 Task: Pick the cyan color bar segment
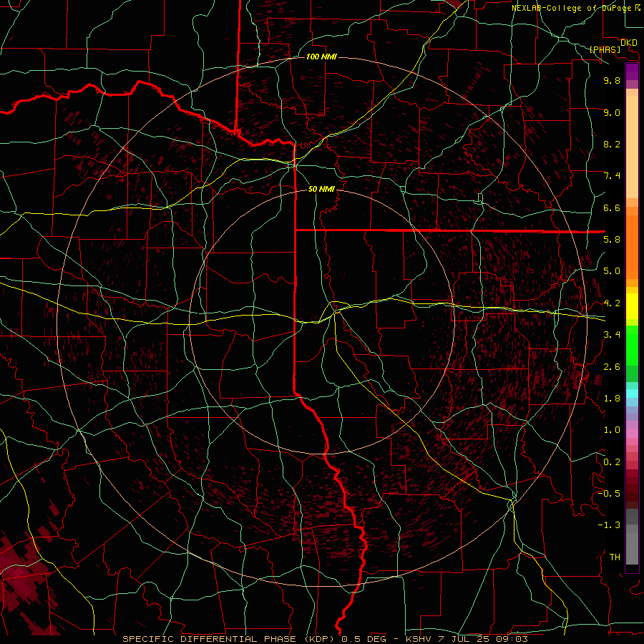pos(632,394)
